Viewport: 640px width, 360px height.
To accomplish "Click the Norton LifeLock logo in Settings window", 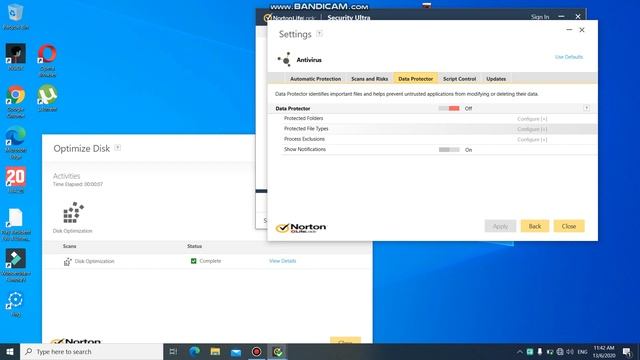I will (301, 227).
